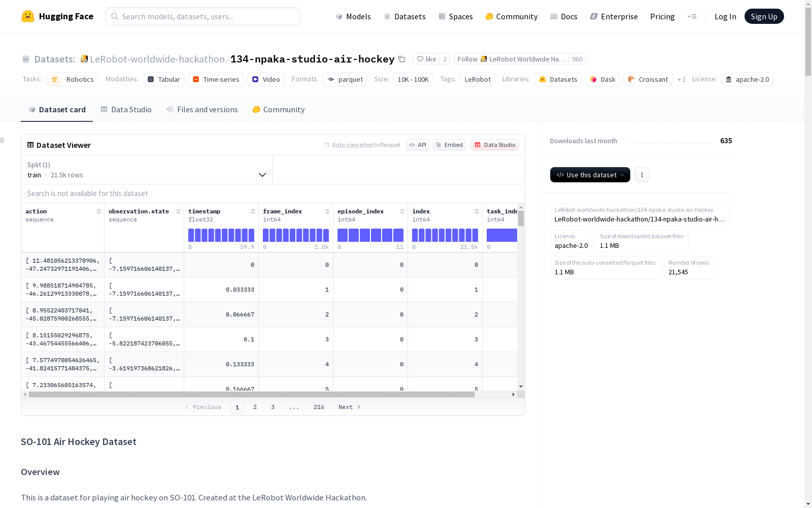Open the dataset Community tab
Image resolution: width=812 pixels, height=508 pixels.
click(x=279, y=110)
